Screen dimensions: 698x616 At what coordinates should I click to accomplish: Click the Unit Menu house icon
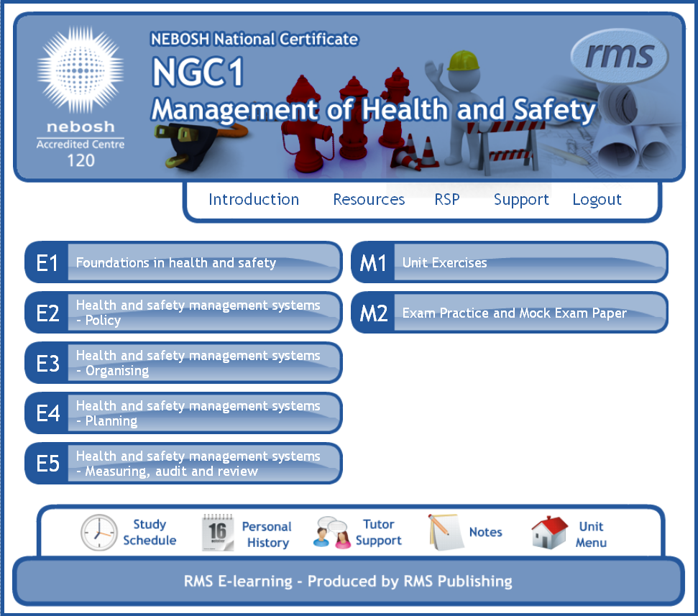click(x=549, y=533)
